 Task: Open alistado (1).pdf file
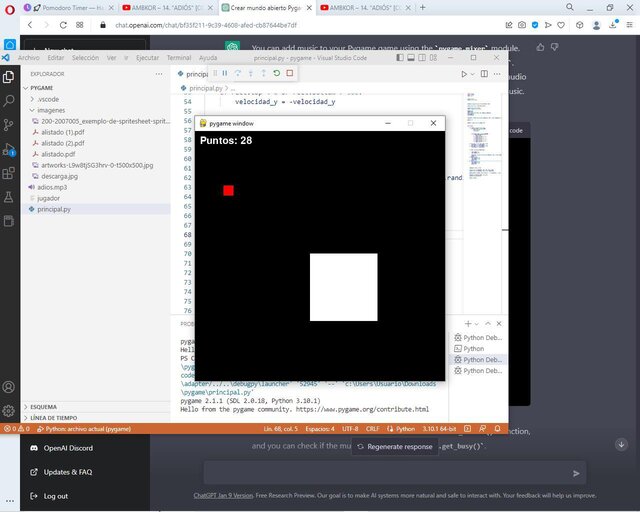click(62, 132)
